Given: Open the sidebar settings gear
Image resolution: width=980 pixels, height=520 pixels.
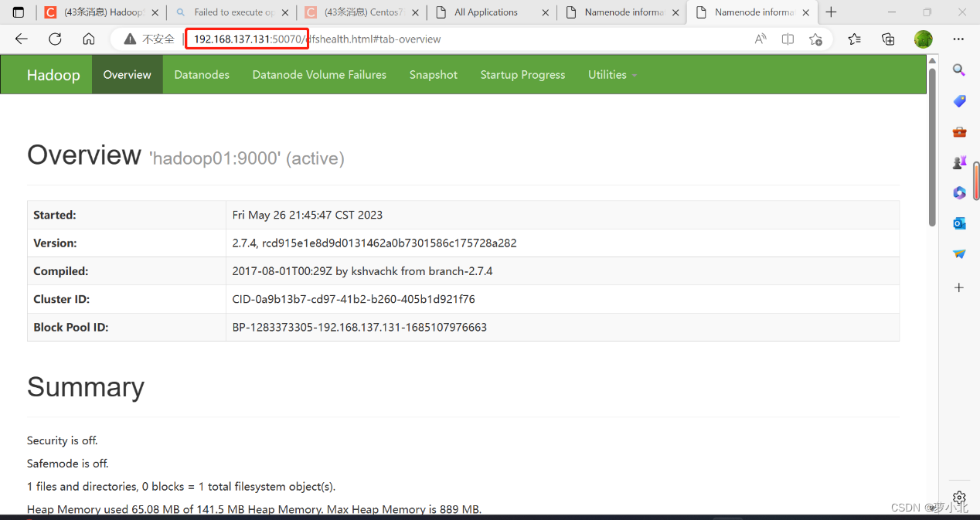Looking at the screenshot, I should tap(959, 497).
